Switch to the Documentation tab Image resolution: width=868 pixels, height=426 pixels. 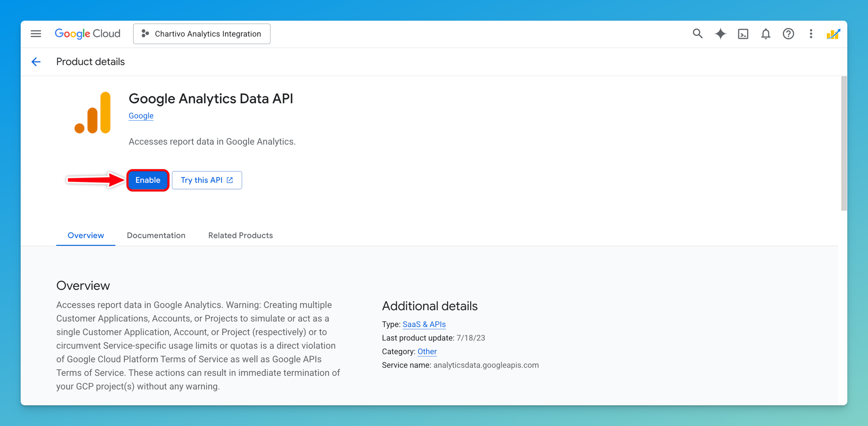tap(156, 235)
